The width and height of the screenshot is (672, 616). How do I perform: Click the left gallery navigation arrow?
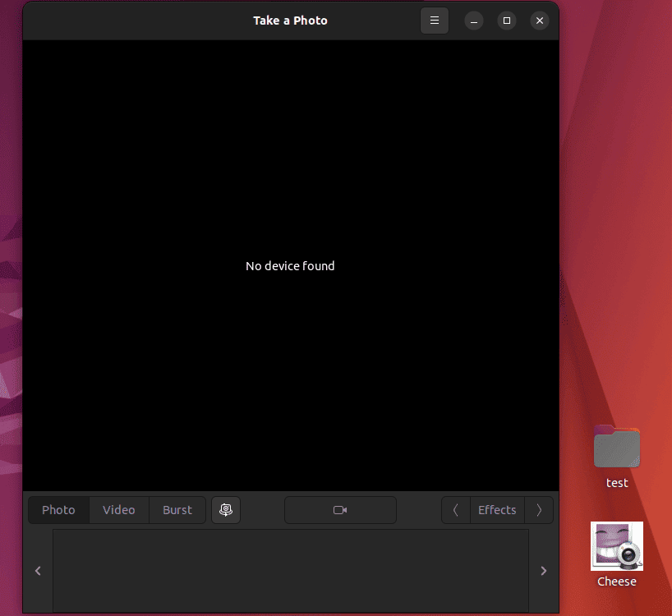37,570
